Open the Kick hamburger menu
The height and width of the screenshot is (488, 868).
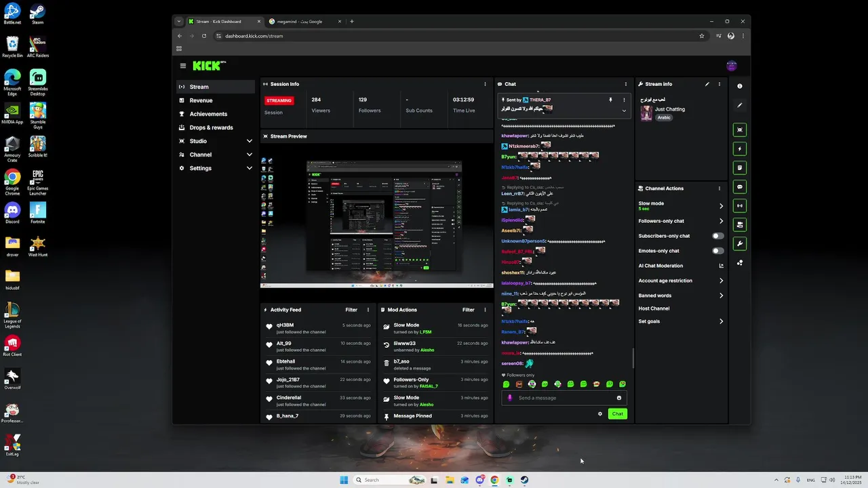pos(183,66)
